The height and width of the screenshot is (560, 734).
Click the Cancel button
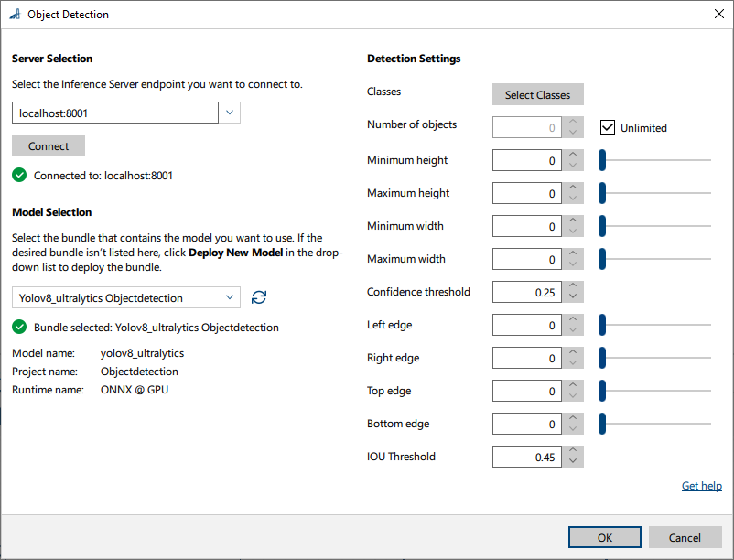pyautogui.click(x=685, y=537)
